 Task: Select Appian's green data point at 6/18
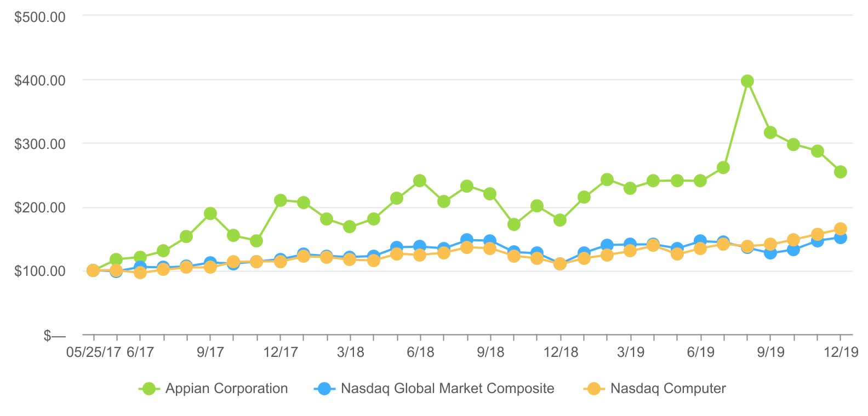coord(420,181)
